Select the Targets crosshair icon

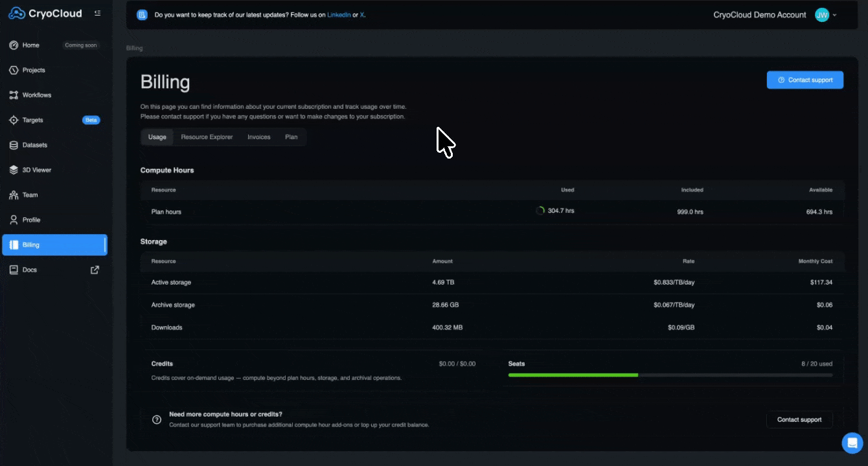click(14, 120)
